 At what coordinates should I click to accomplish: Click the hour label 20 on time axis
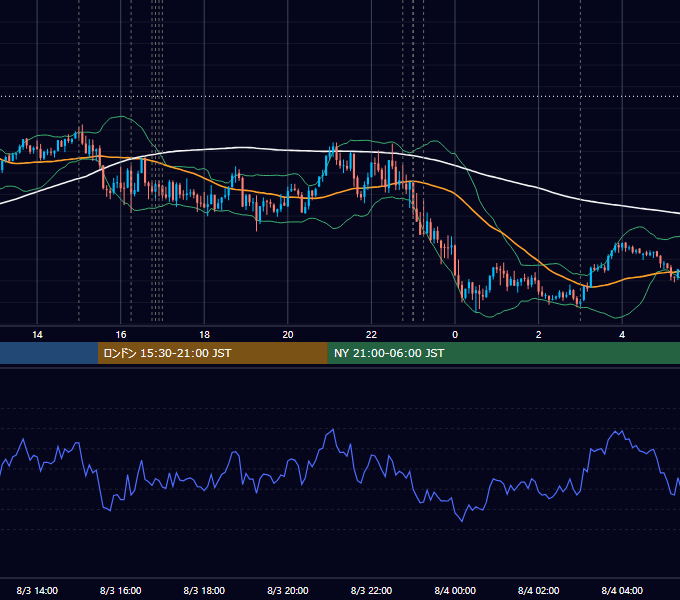click(x=288, y=335)
